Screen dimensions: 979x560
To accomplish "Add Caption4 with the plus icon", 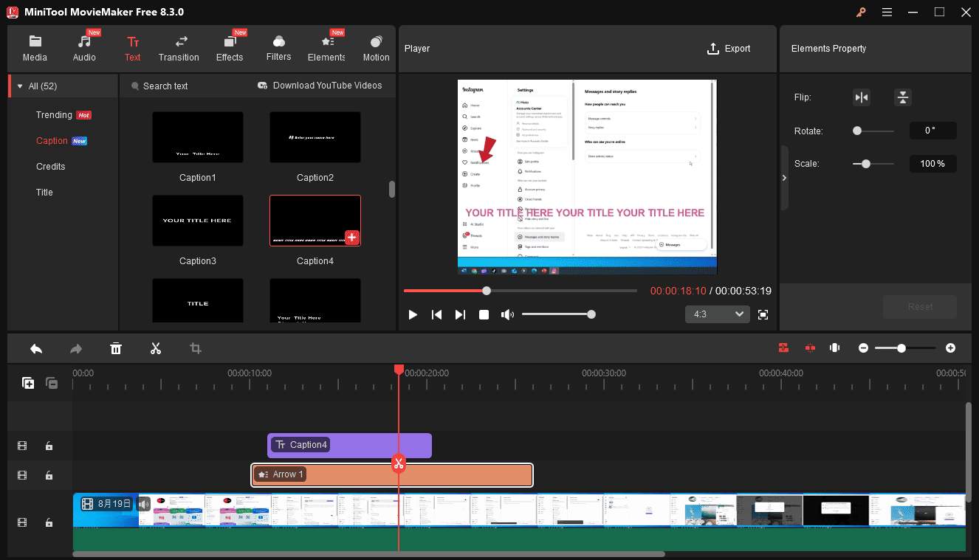I will point(352,237).
